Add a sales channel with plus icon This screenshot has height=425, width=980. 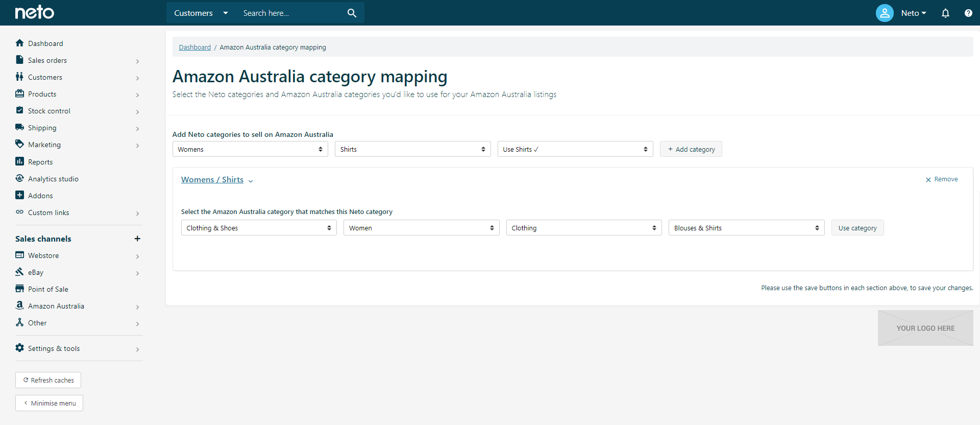pyautogui.click(x=137, y=239)
